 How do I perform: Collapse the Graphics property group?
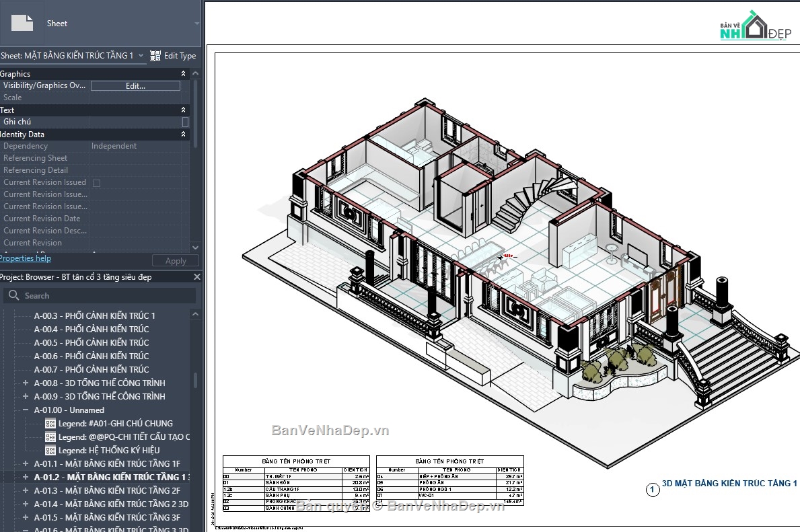(183, 74)
